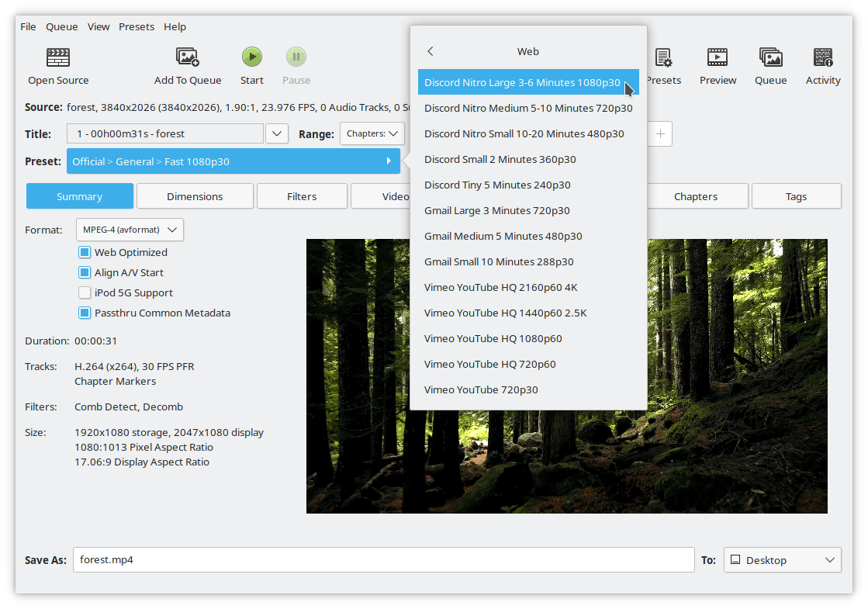This screenshot has height=609, width=868.
Task: Open the Presets panel icon
Action: coord(663,57)
